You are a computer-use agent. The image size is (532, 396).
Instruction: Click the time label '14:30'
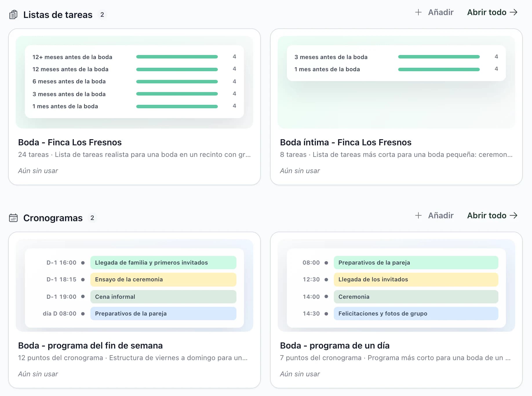pos(311,313)
